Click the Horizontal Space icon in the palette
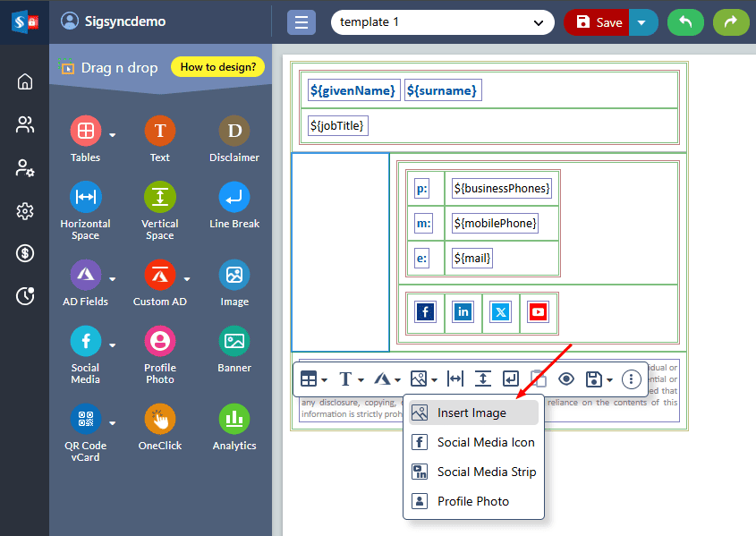Screen dimensions: 756x536 tap(86, 197)
